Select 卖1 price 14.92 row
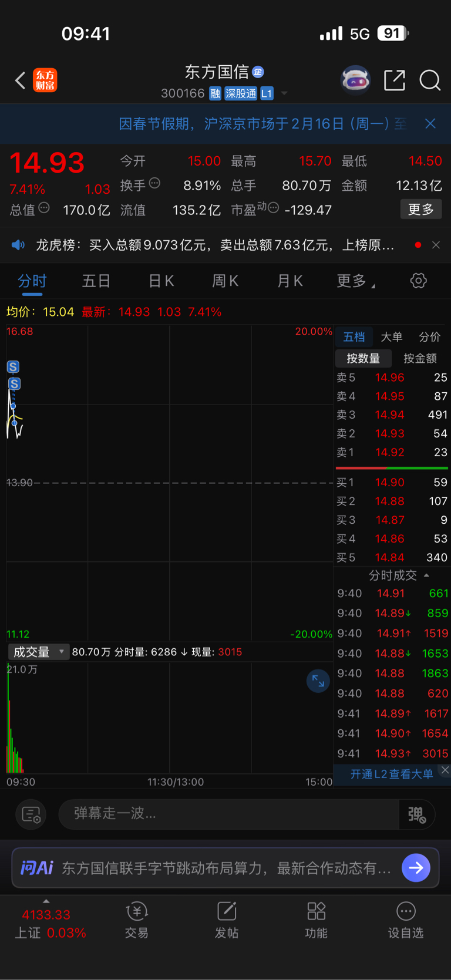 (392, 452)
